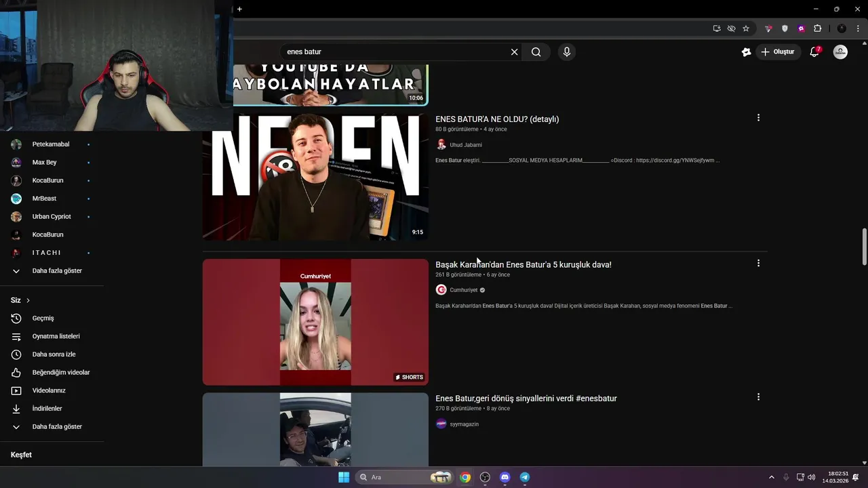Open the Chrome extensions puzzle icon

point(817,28)
